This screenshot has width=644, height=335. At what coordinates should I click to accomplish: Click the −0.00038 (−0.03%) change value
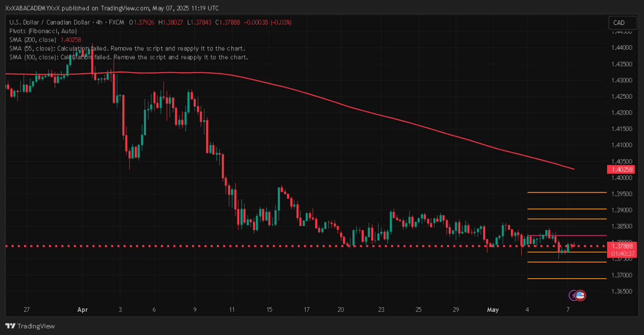tap(267, 22)
